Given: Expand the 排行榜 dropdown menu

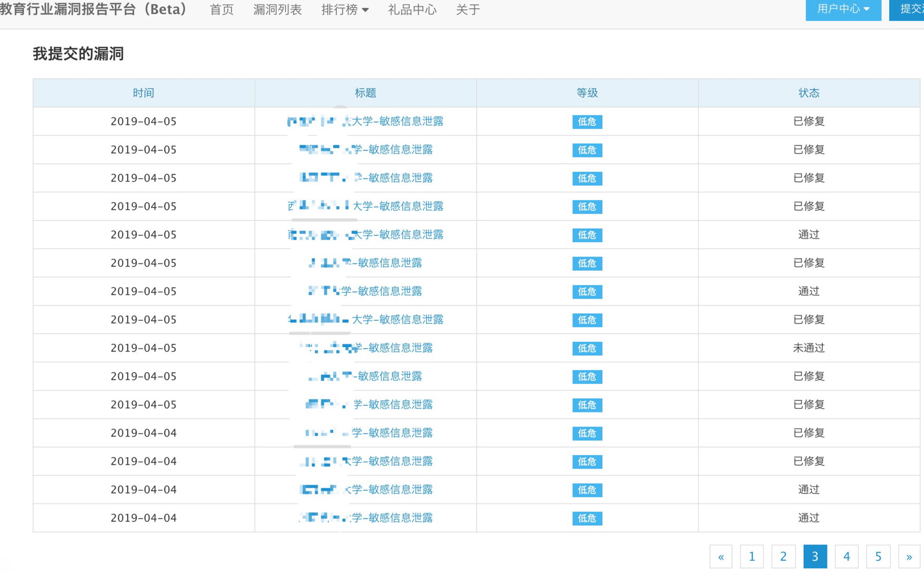Looking at the screenshot, I should (345, 9).
